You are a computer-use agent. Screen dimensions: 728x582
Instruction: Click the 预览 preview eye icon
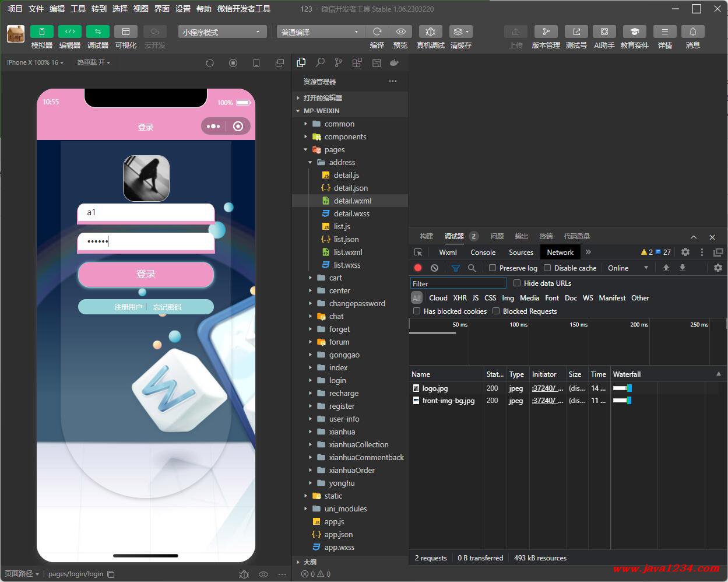(400, 31)
